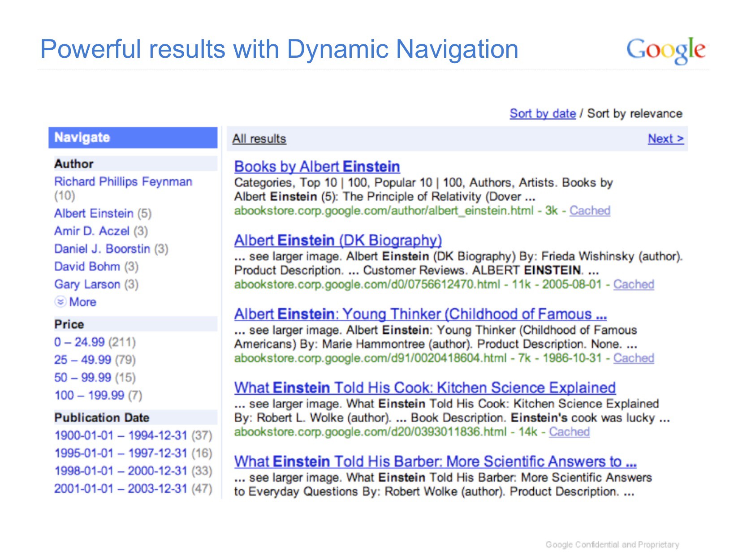Open Cached link for 0393011836.html result
Viewport: 747px width, 560px height.
pos(569,432)
